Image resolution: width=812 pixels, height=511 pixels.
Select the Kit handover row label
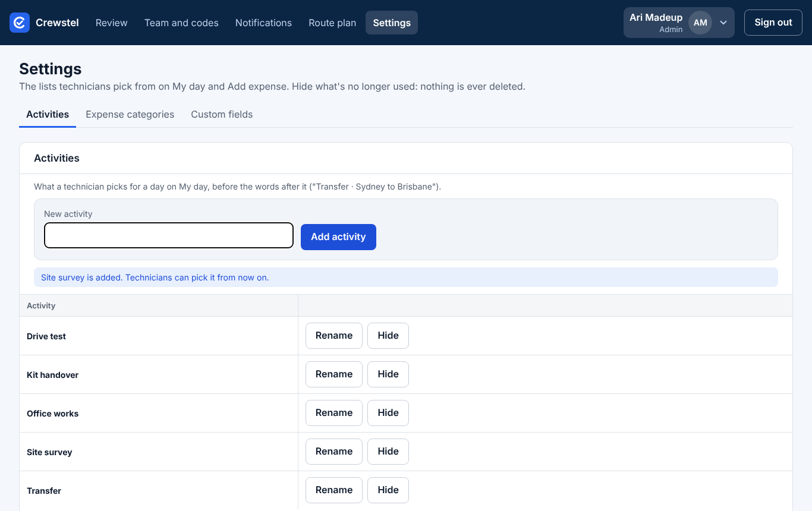point(52,375)
